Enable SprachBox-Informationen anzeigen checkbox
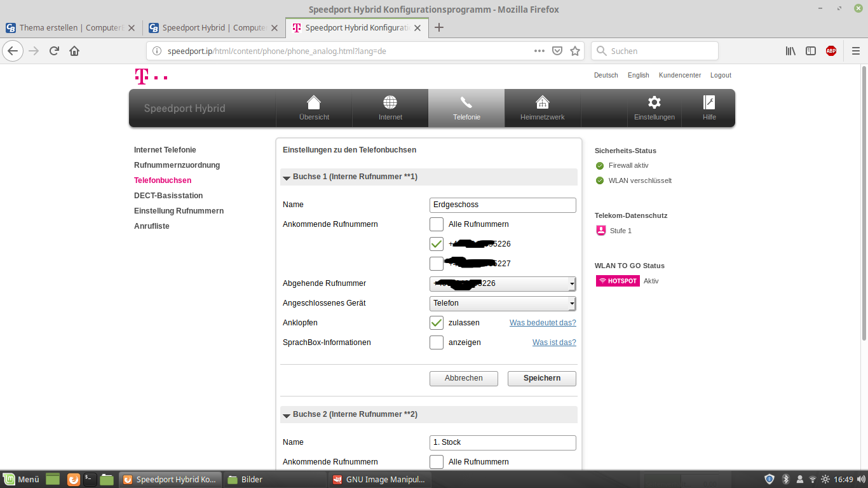This screenshot has height=488, width=868. tap(437, 342)
